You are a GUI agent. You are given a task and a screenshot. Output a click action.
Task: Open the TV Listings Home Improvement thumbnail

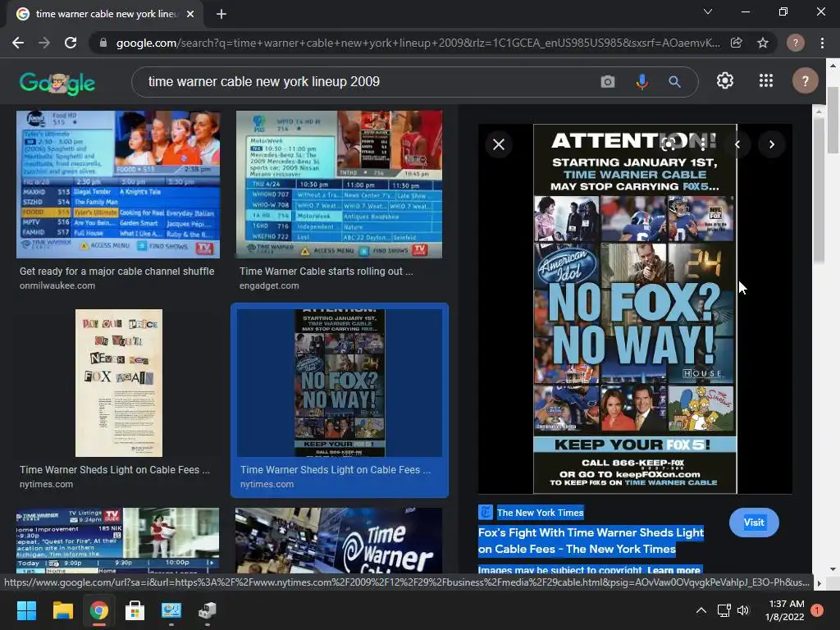pos(118,541)
